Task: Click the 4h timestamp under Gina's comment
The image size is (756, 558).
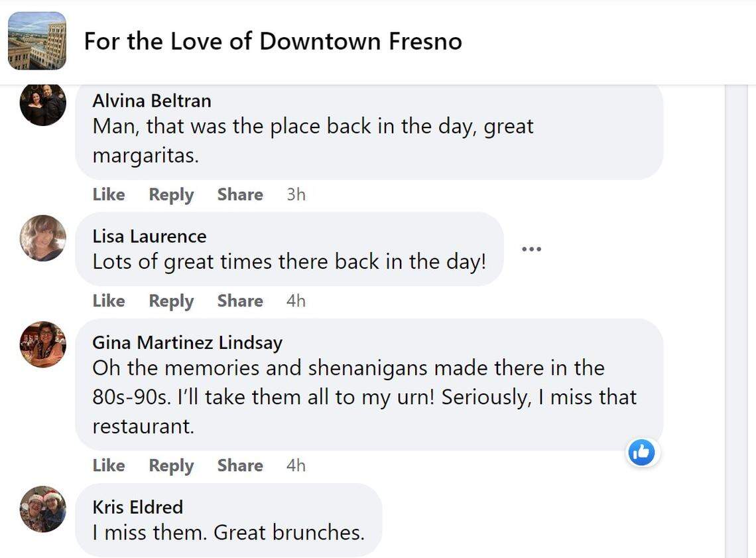Action: tap(296, 465)
